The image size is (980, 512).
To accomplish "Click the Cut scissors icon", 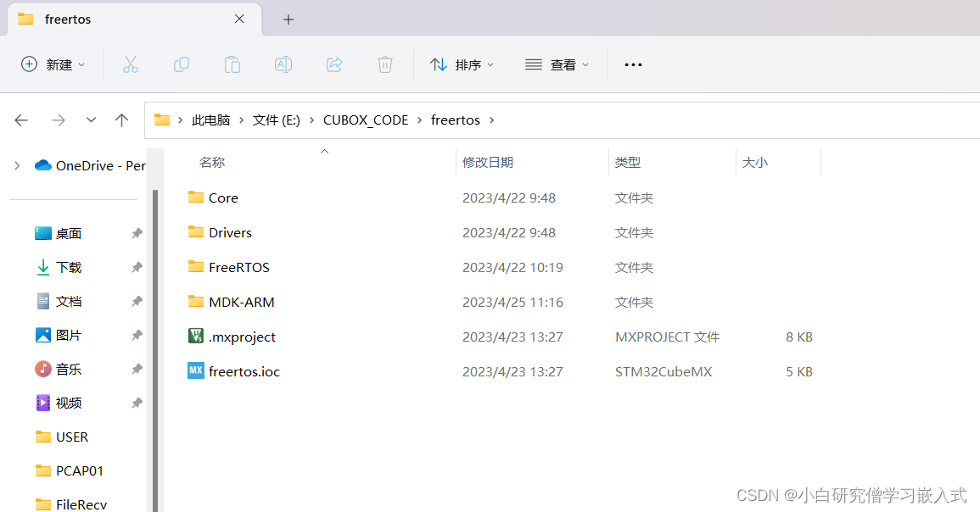I will (x=130, y=64).
